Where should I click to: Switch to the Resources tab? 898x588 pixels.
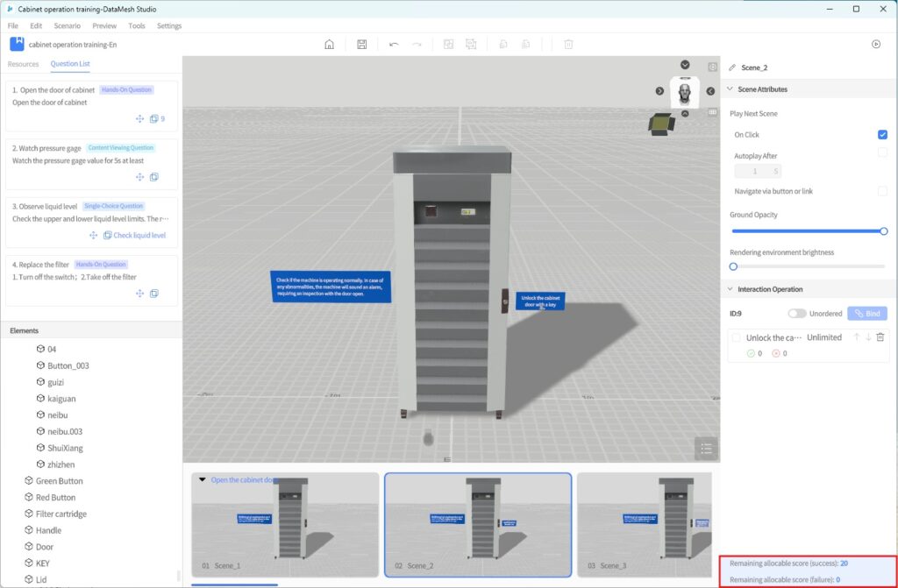(24, 64)
